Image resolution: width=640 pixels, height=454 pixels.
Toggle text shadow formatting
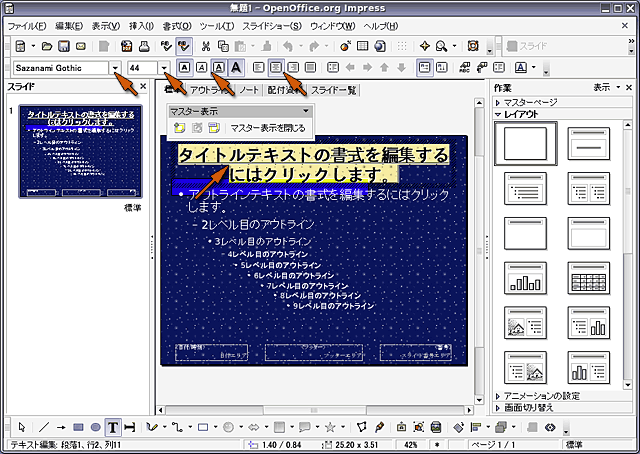219,68
